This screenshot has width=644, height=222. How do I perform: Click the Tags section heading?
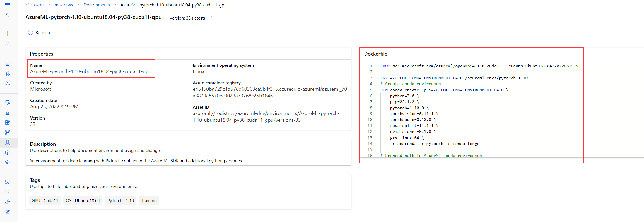click(x=35, y=180)
